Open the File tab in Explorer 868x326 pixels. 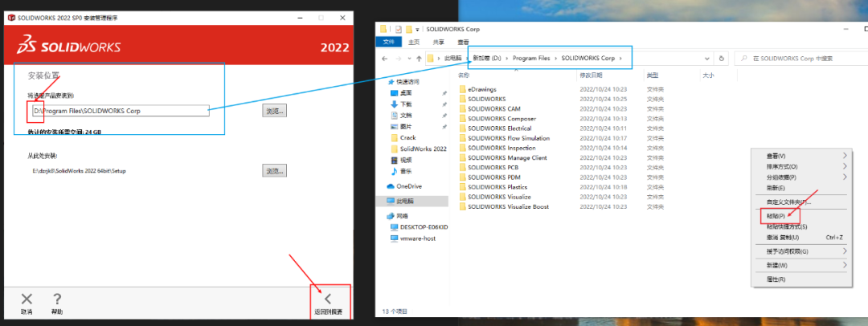click(388, 42)
